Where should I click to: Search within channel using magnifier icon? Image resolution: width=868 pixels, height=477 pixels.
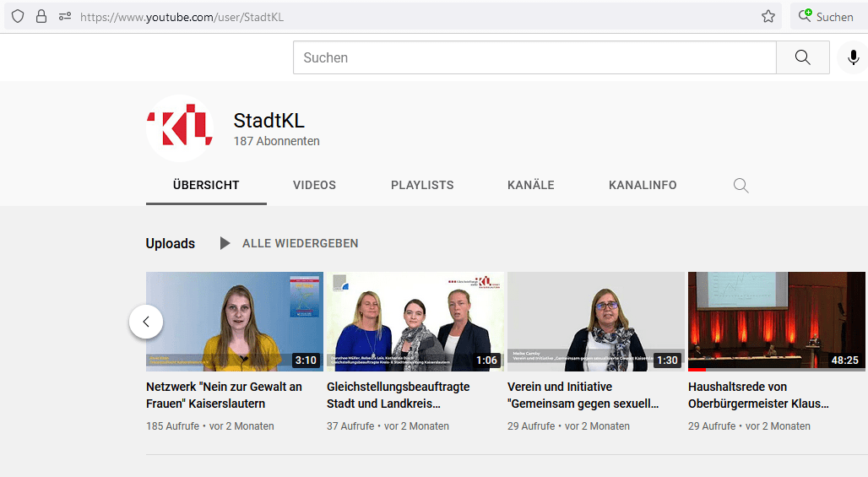coord(741,186)
